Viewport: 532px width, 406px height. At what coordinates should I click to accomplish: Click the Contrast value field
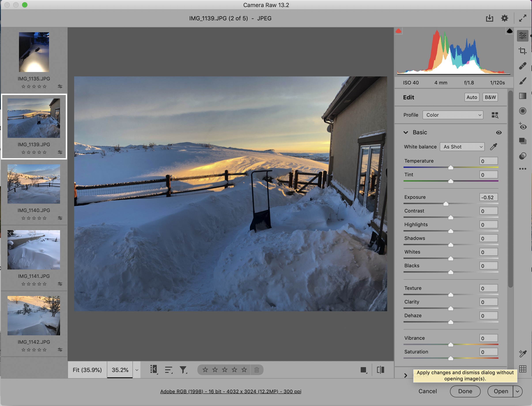click(x=489, y=211)
